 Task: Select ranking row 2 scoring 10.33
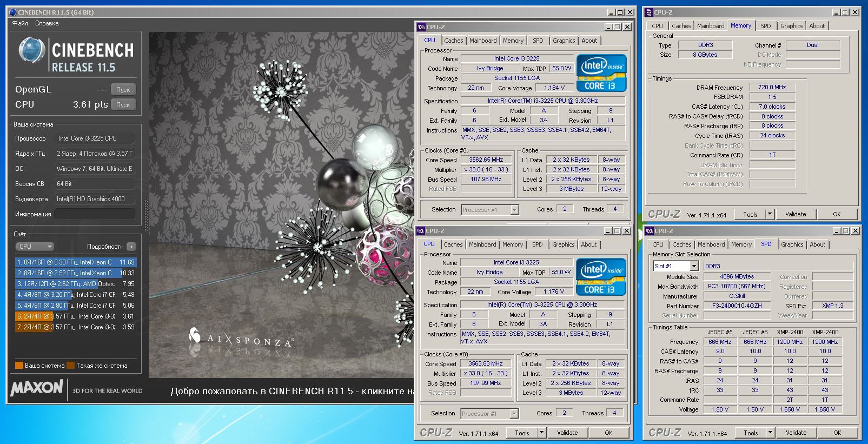tap(76, 273)
